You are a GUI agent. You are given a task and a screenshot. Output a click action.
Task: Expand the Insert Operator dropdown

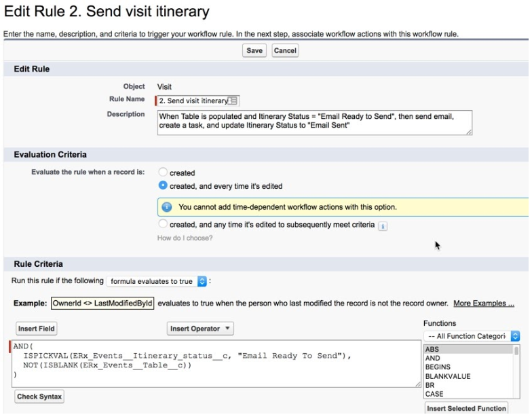coord(200,329)
